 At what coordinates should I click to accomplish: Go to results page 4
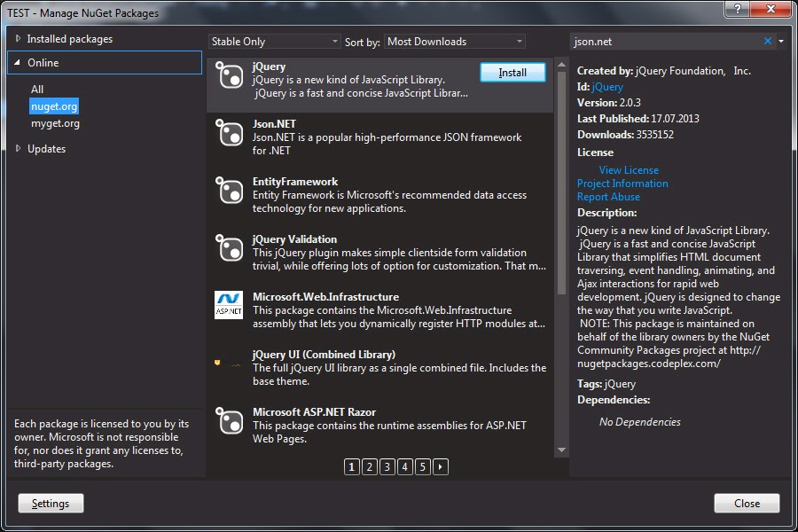405,466
